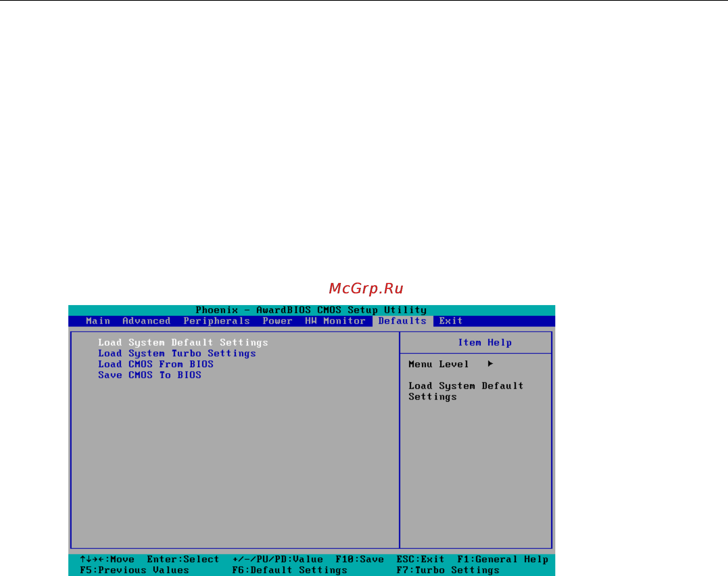The width and height of the screenshot is (728, 576).
Task: Select Load CMOS From BIOS
Action: [156, 364]
